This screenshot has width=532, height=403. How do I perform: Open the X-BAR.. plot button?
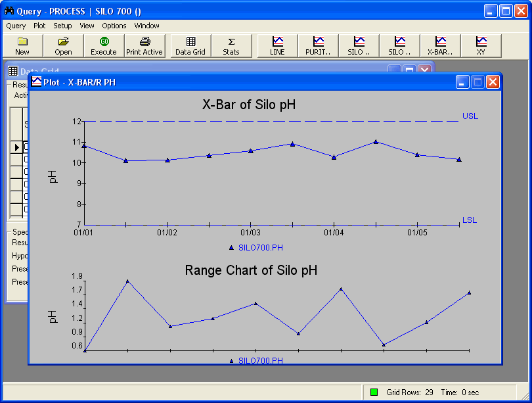[x=440, y=46]
